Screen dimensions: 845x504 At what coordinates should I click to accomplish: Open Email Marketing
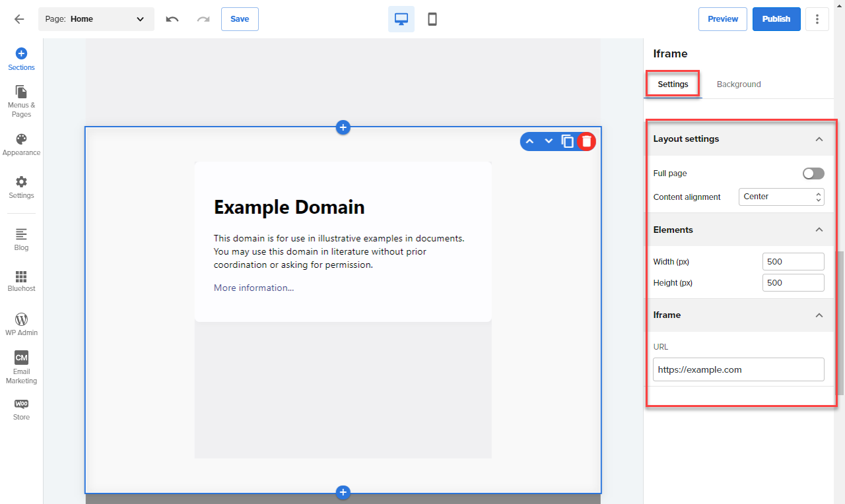21,367
